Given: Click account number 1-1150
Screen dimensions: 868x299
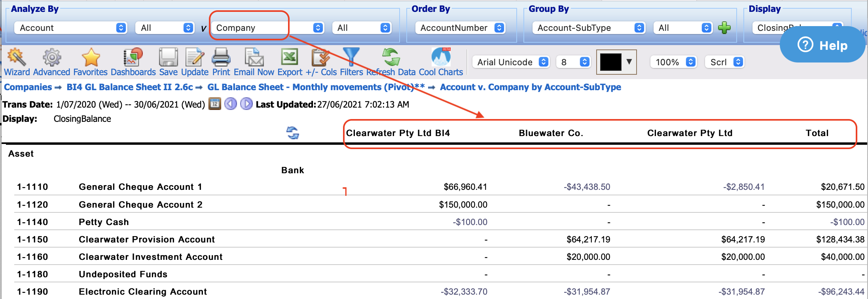Looking at the screenshot, I should coord(32,239).
